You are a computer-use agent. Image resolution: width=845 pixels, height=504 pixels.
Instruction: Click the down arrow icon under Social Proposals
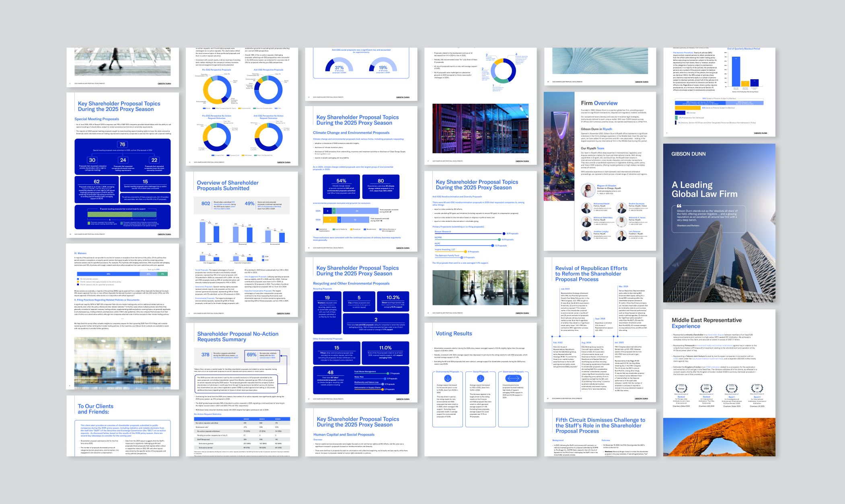[480, 379]
